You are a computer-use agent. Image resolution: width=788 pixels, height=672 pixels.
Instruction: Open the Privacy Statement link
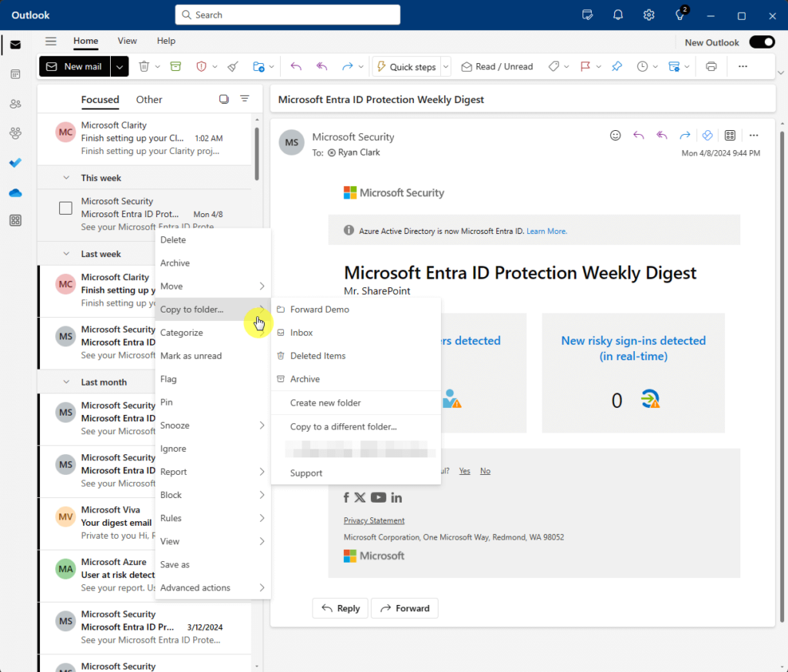tap(374, 520)
